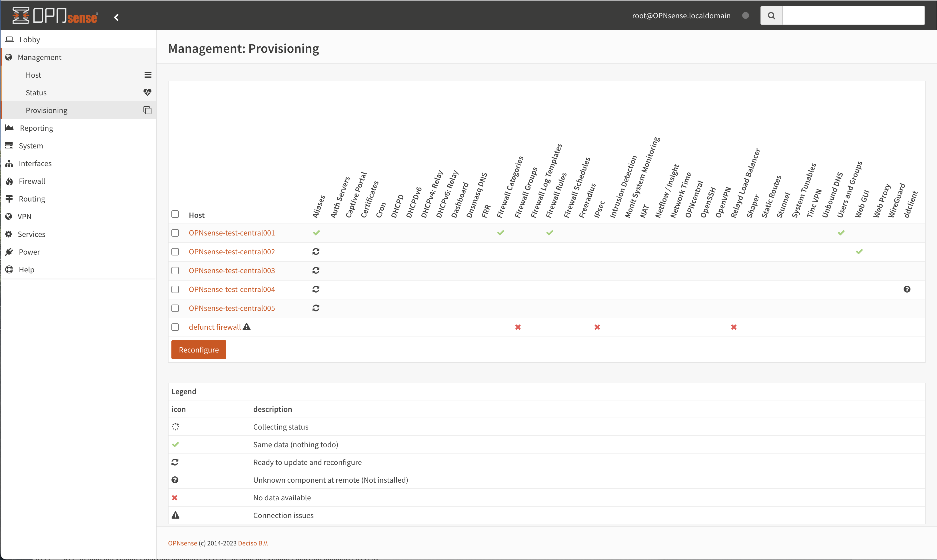Open the Lobby menu item
Screen dimensions: 937x560
pos(29,40)
